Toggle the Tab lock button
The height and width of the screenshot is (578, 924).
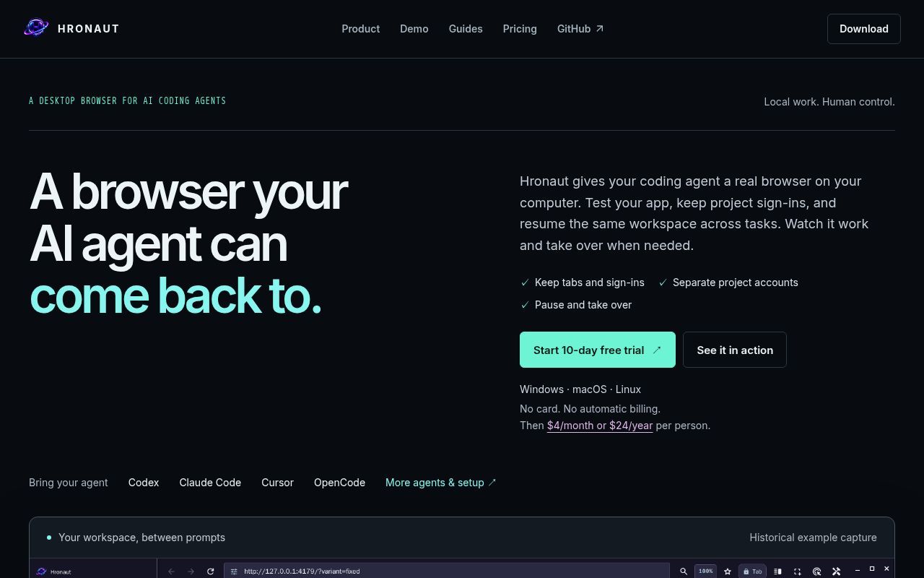point(752,571)
